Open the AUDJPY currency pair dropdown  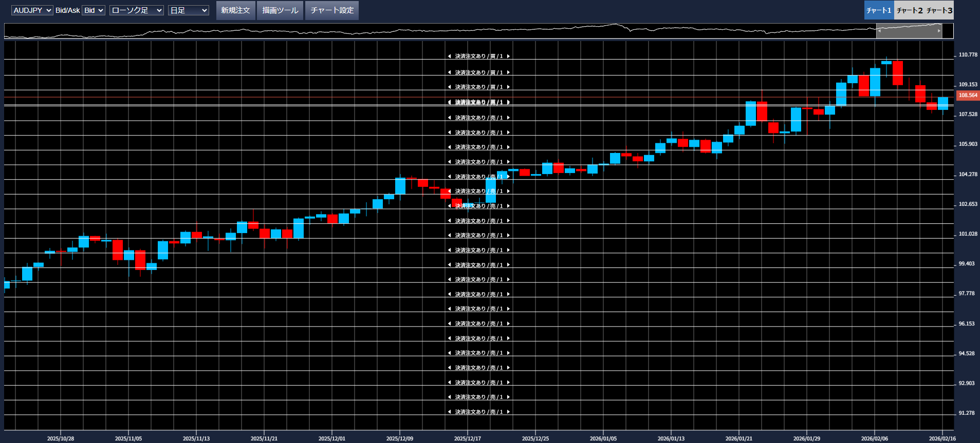tap(32, 10)
